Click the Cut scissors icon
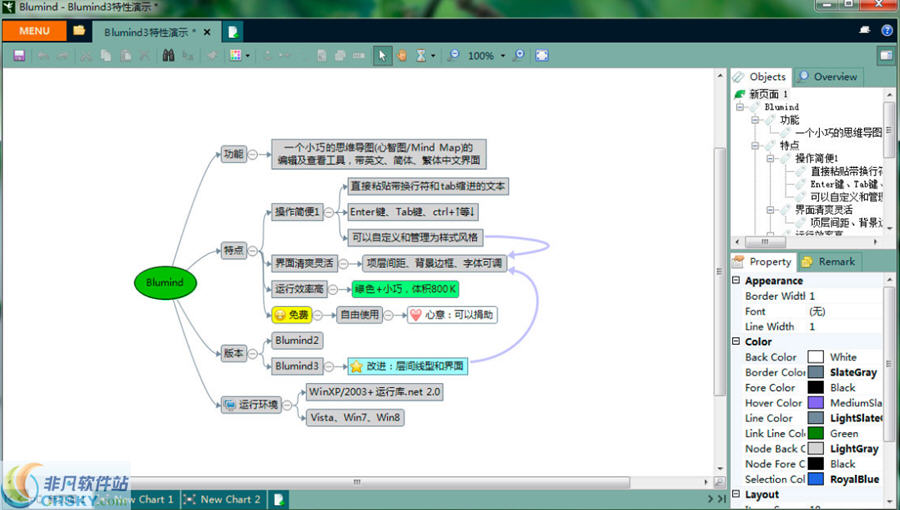This screenshot has height=510, width=900. point(86,56)
